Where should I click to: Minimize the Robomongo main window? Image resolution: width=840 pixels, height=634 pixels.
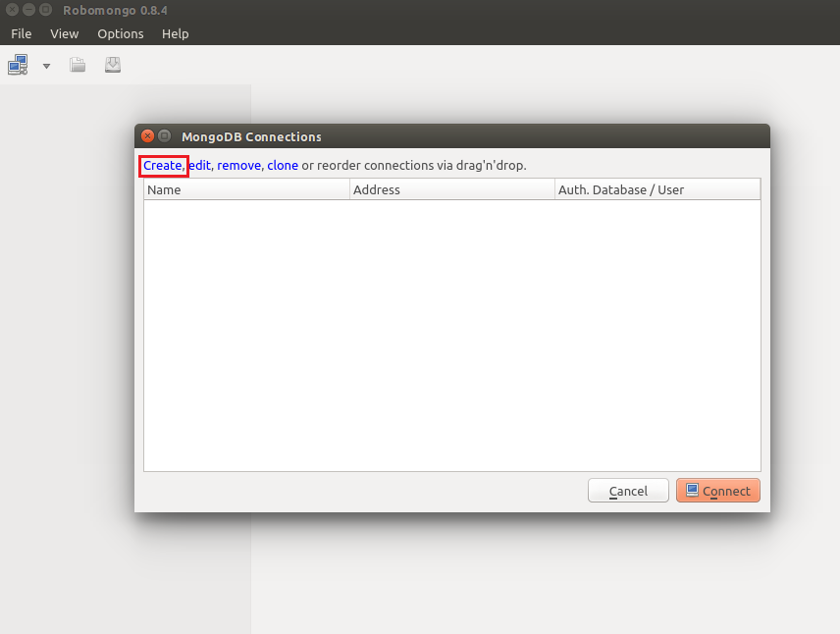tap(28, 10)
